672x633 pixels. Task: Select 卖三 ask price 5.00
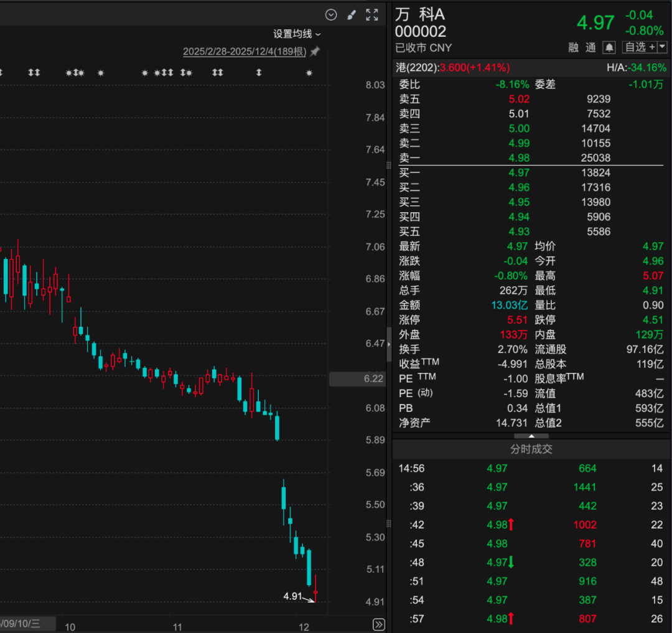(519, 129)
